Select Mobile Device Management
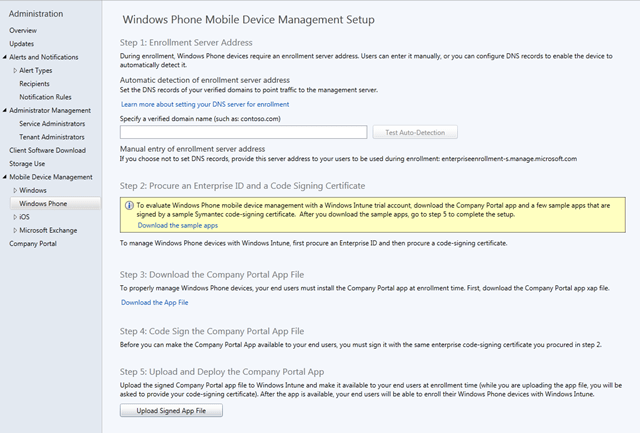Screen dimensions: 640x433 (x=51, y=177)
